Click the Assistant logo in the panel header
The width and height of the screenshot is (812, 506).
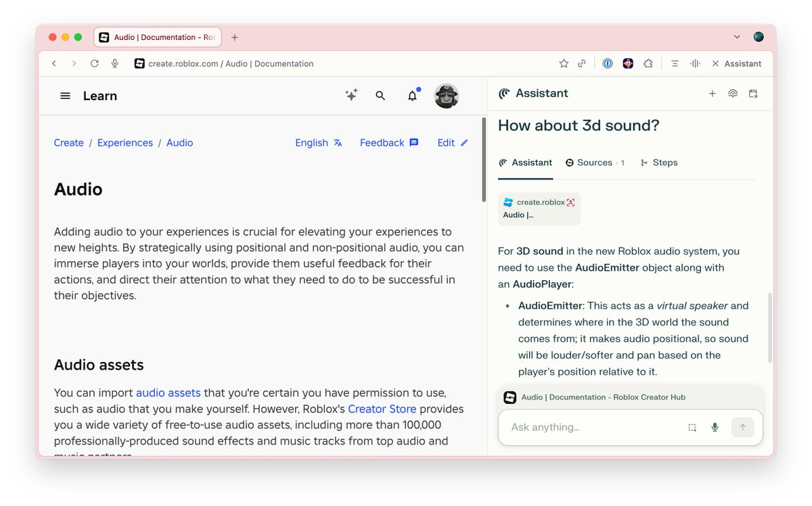504,93
